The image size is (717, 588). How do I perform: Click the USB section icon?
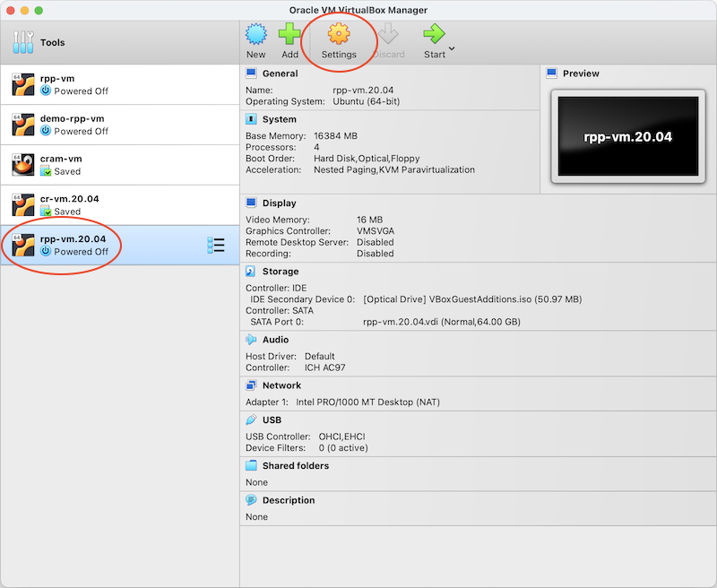click(x=250, y=419)
